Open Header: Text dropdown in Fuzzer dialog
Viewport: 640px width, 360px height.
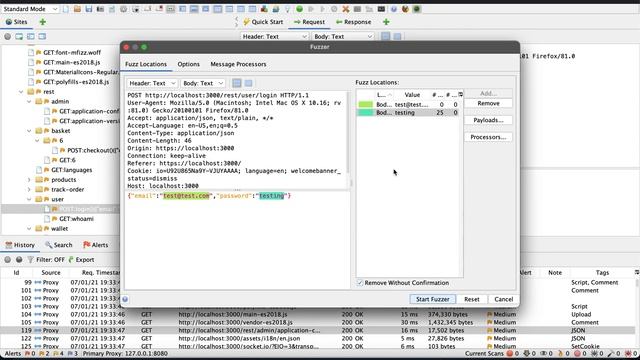pyautogui.click(x=152, y=83)
